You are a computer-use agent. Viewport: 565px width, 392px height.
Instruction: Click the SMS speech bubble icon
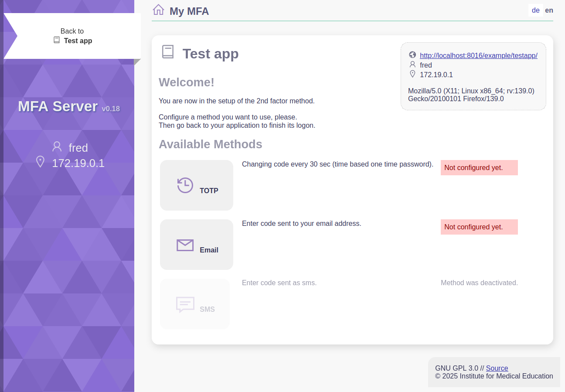click(185, 304)
